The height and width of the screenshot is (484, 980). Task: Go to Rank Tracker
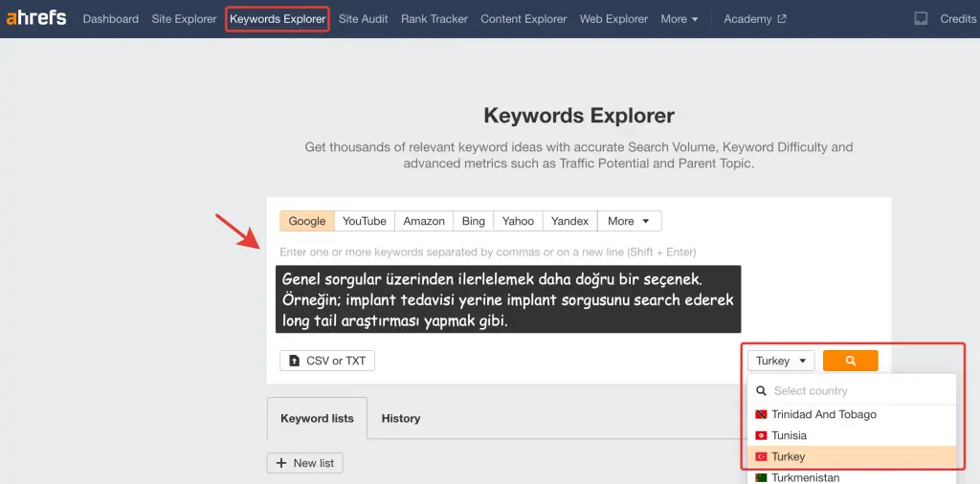tap(434, 19)
